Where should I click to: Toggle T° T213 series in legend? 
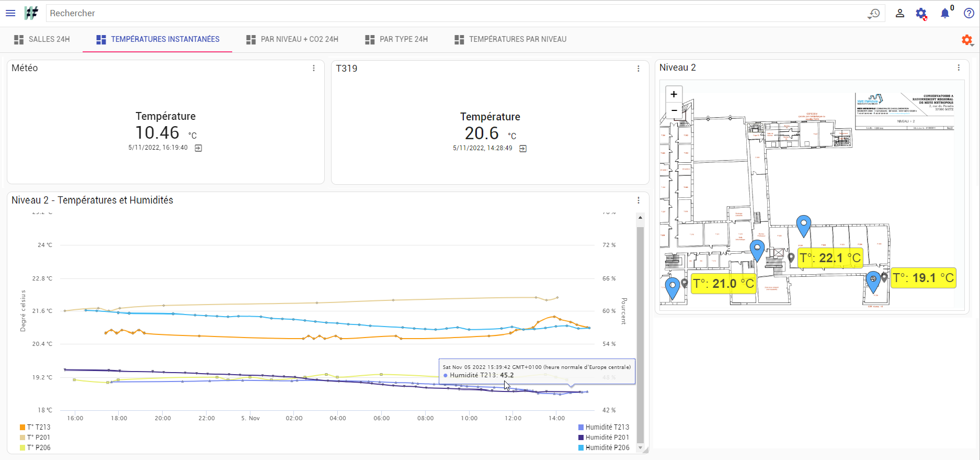click(35, 427)
